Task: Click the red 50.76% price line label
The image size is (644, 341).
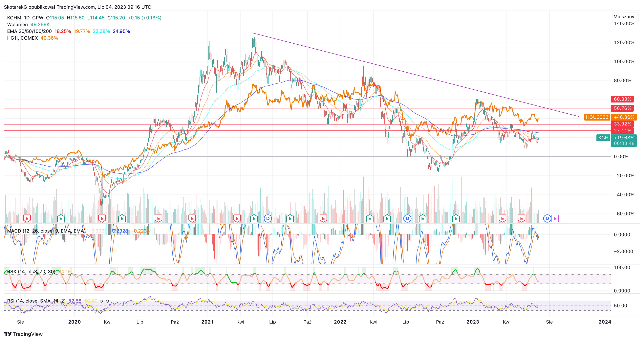Action: click(x=622, y=108)
